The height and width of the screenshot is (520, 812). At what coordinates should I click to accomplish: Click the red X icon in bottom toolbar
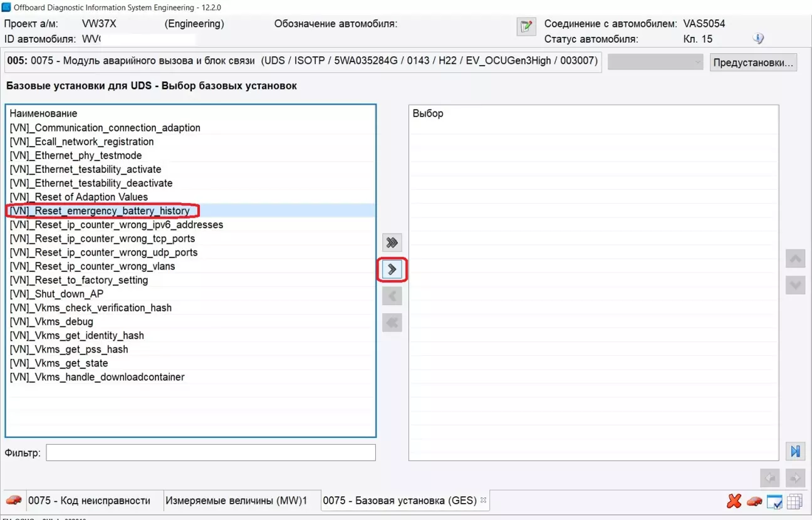point(734,501)
